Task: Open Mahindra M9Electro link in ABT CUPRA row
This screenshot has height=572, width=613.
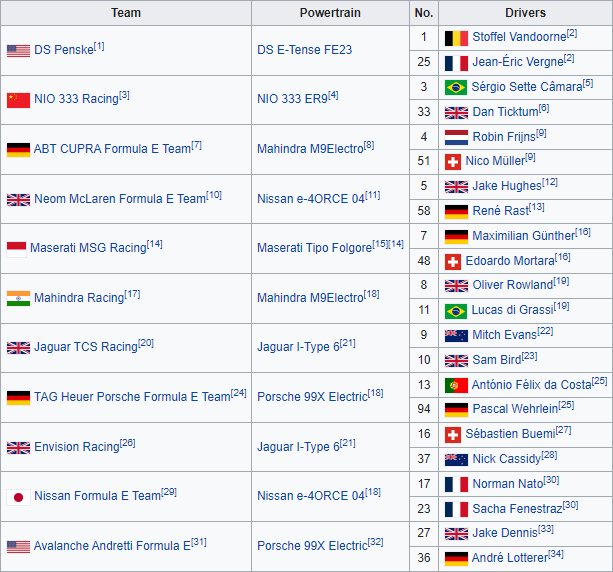Action: pyautogui.click(x=310, y=149)
